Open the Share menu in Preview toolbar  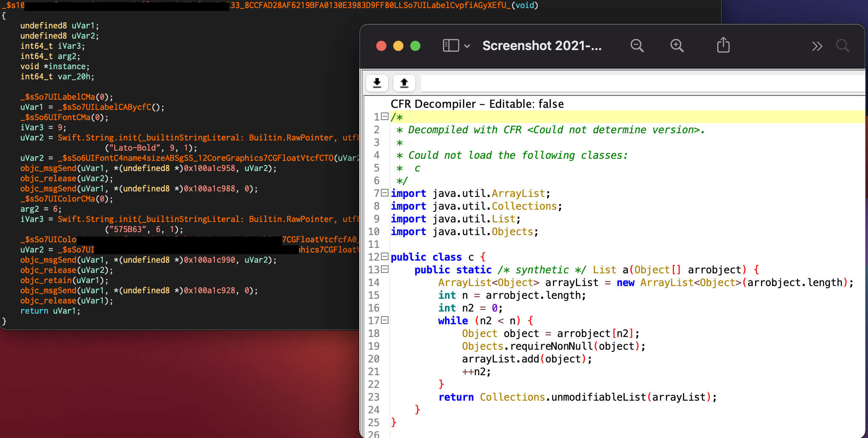tap(723, 45)
